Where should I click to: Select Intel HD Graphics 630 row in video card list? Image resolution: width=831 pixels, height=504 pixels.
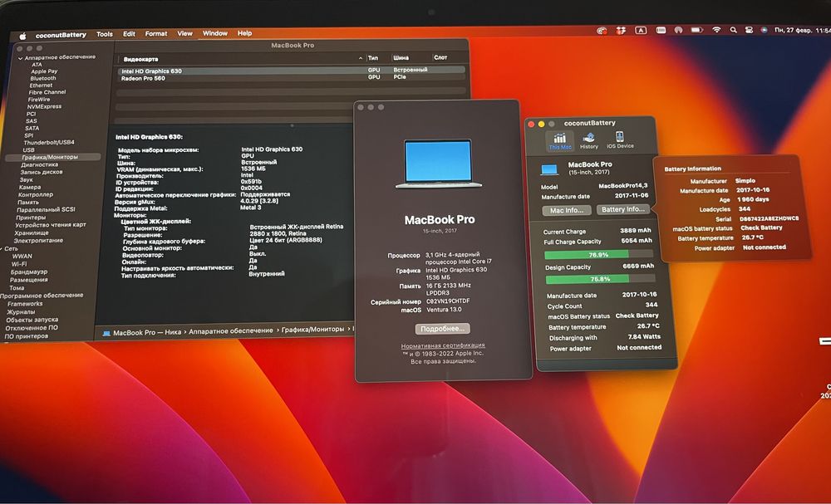coord(291,71)
